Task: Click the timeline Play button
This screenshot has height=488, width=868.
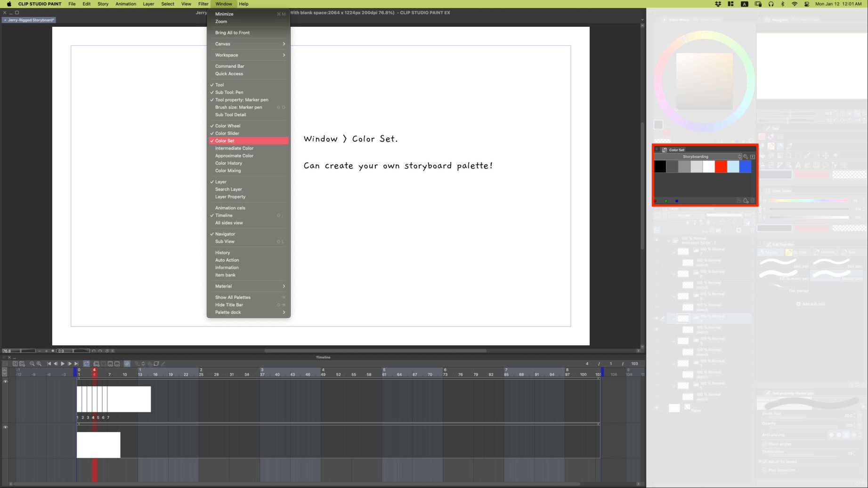Action: tap(63, 364)
